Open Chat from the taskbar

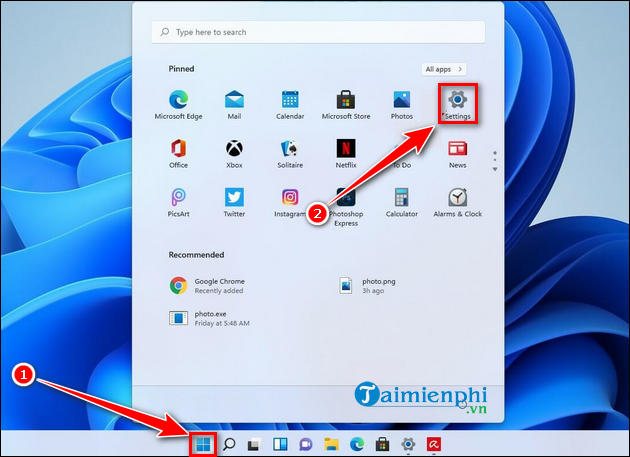[305, 444]
